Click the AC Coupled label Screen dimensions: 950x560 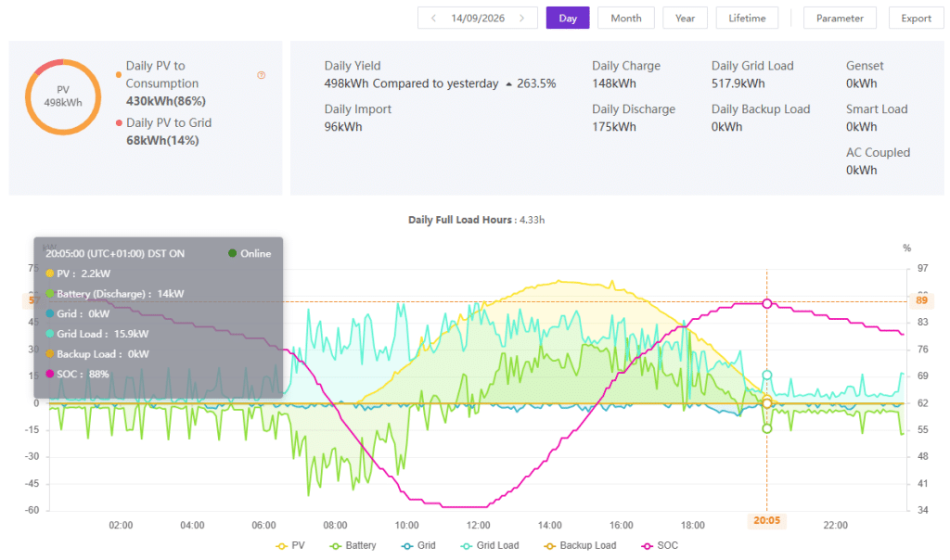coord(878,153)
